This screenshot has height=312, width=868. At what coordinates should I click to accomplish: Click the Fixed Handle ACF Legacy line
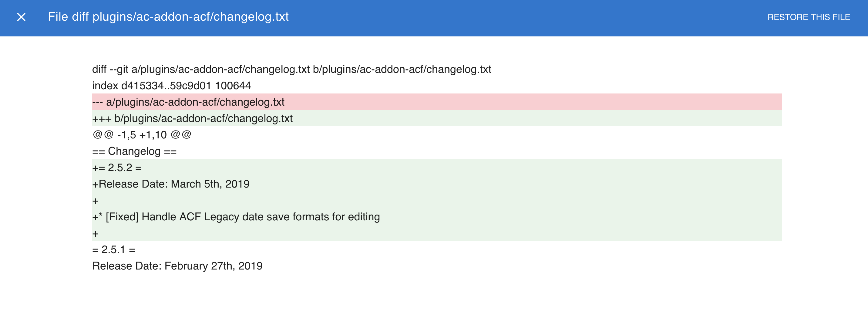(x=236, y=216)
